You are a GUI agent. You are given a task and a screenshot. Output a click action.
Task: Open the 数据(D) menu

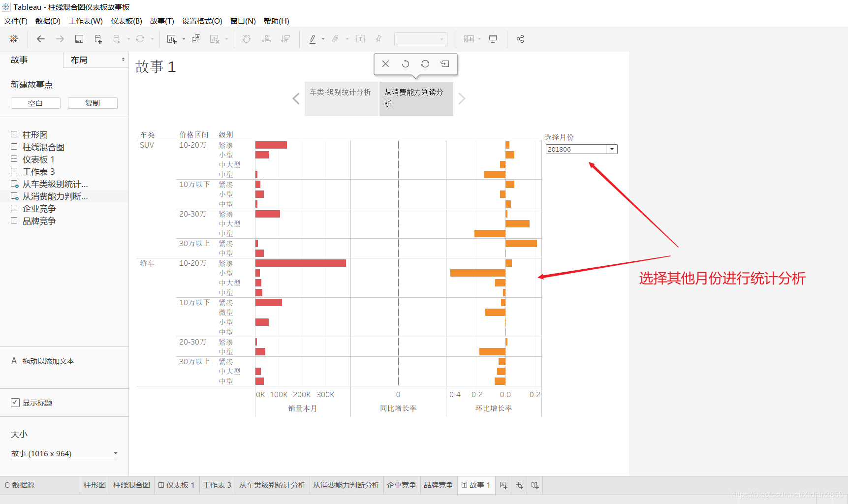48,21
